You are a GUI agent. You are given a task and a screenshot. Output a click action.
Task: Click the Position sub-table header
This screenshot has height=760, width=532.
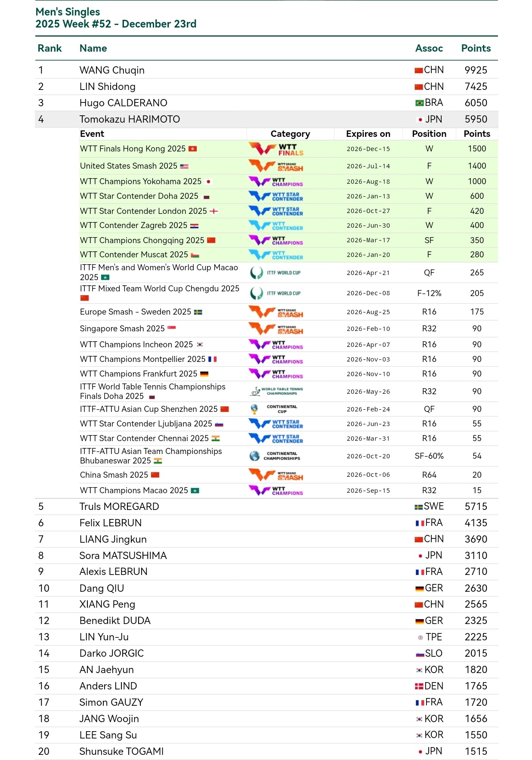coord(429,134)
